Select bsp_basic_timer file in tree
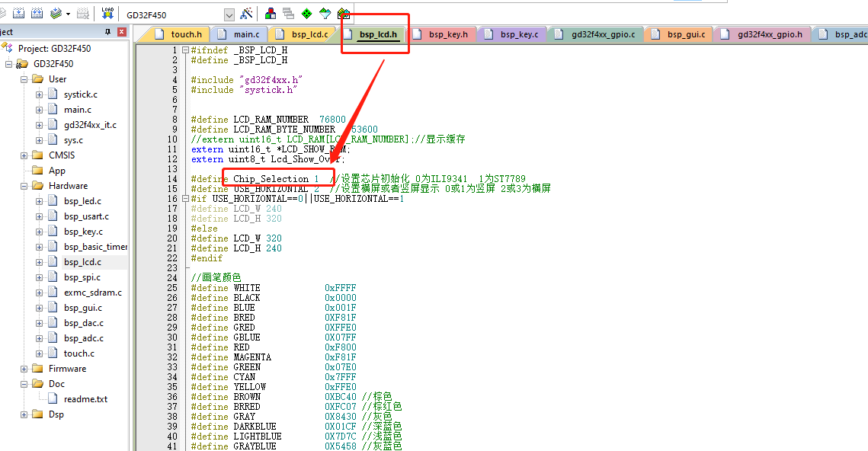This screenshot has height=451, width=868. coord(95,247)
